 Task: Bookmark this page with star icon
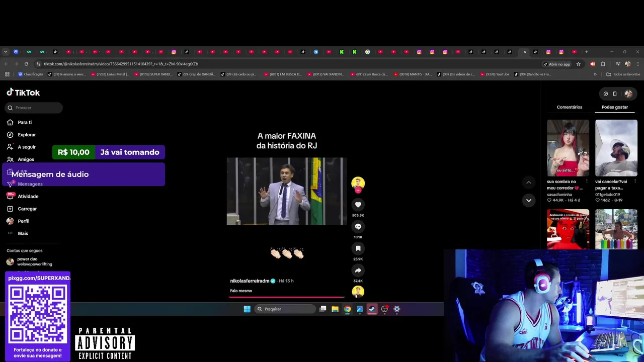(x=579, y=64)
